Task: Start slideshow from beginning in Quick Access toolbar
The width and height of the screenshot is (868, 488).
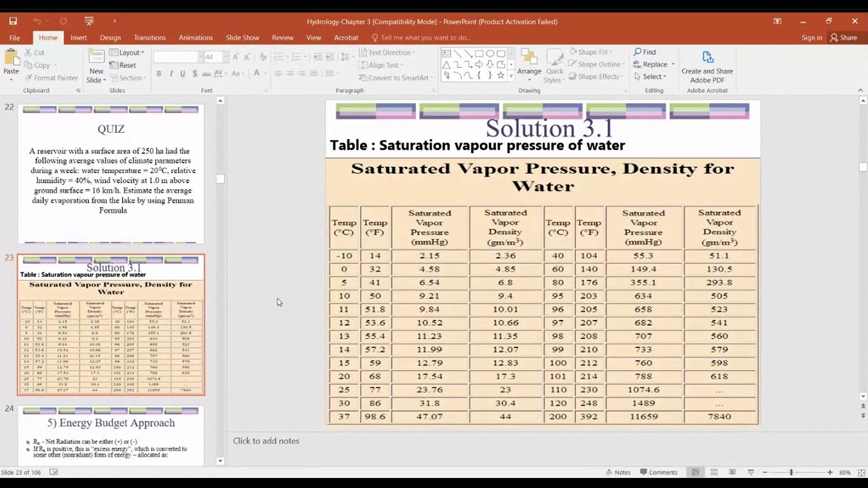Action: coord(90,21)
